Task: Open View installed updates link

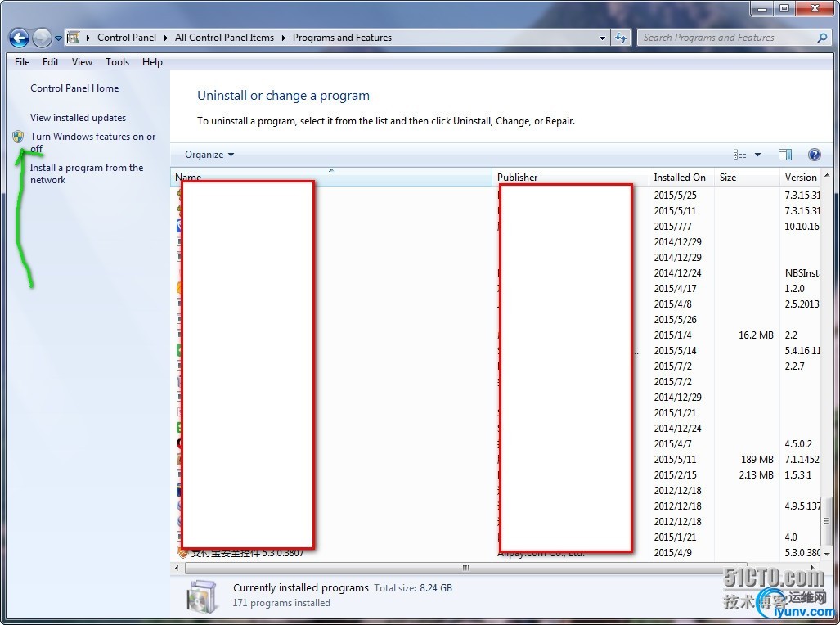Action: 79,117
